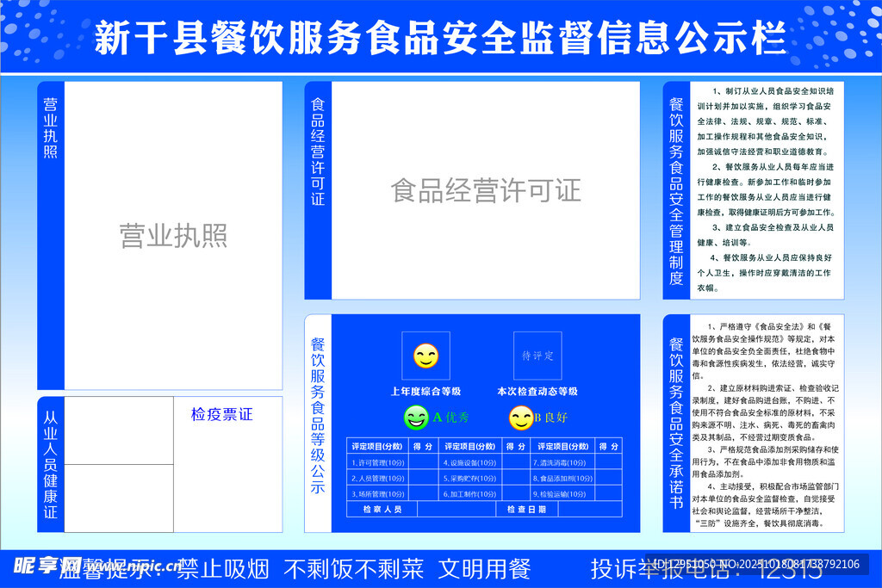Click the score cell next to 9.检验运输
Screen dimensions: 882x588
(x=608, y=494)
